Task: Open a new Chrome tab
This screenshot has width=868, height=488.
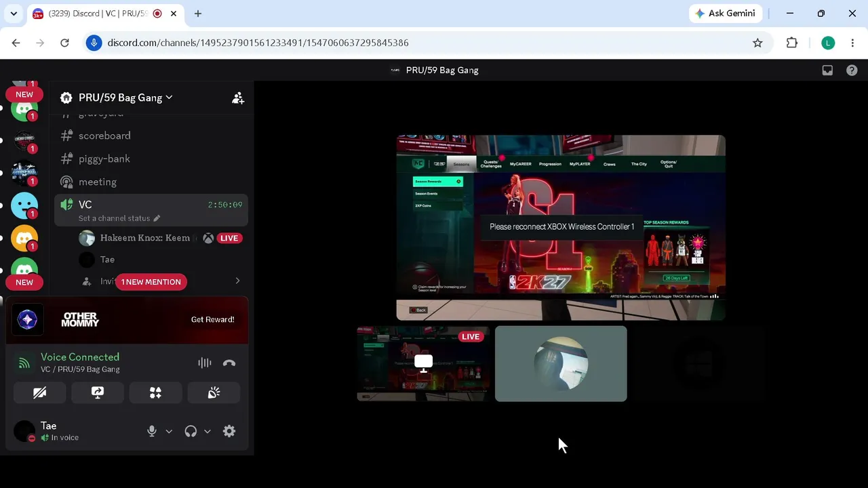Action: pos(198,14)
